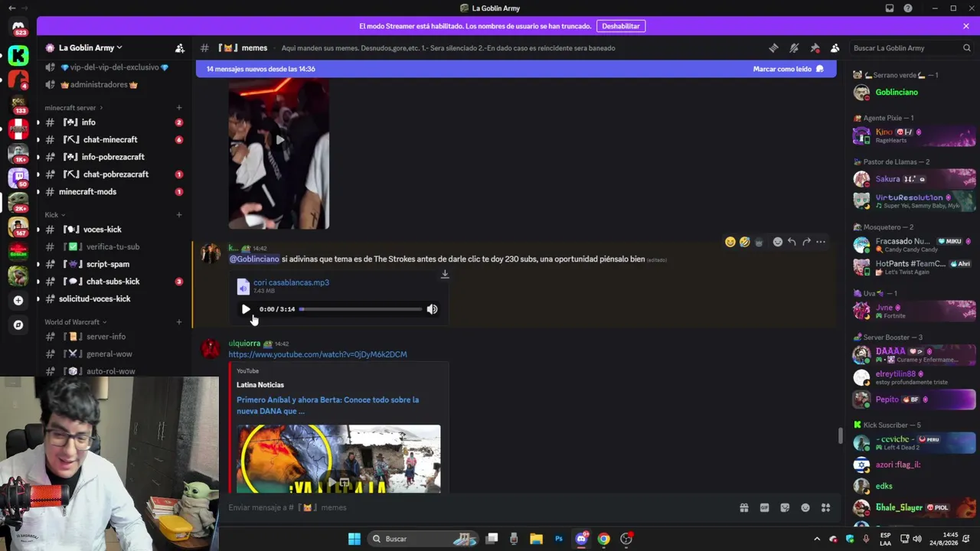Click the Deshabilitar streamer mode button
The width and height of the screenshot is (980, 551).
621,26
